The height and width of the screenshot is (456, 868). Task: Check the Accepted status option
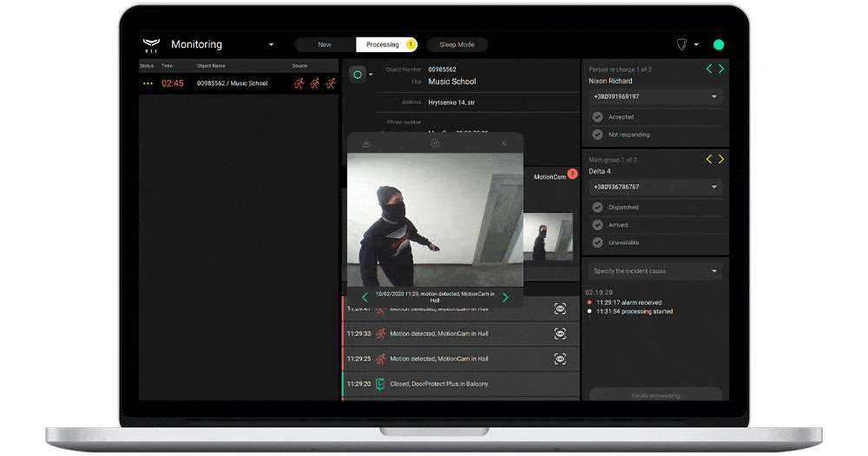598,117
